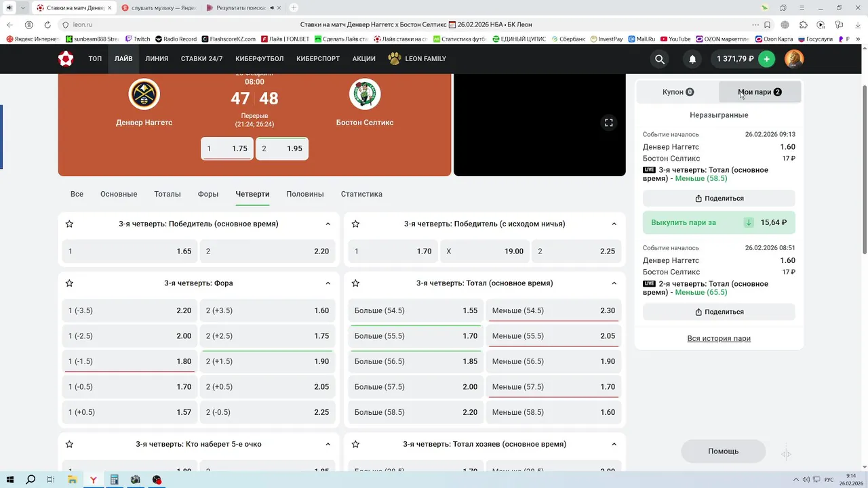Collapse '3-я четверть: Победитель (основное время)' section

pos(328,224)
